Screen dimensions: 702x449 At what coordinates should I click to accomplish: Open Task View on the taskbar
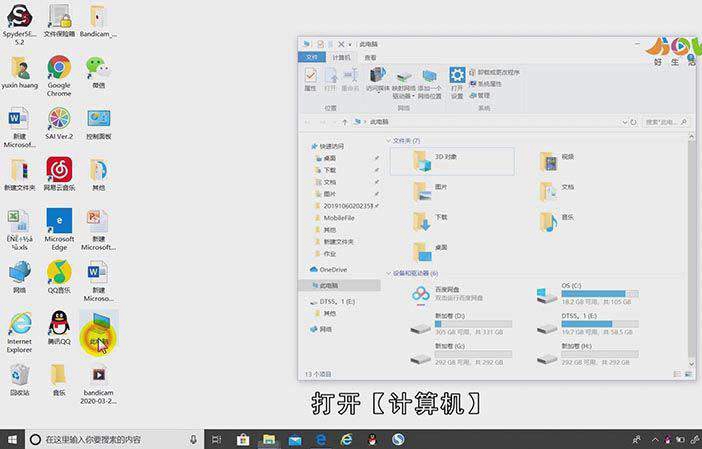click(217, 440)
